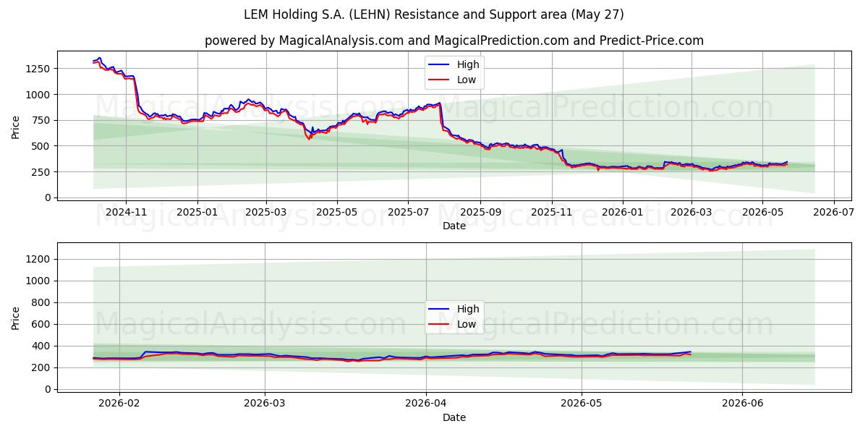The image size is (868, 434).
Task: Click the '2026-01' date label on top axis
Action: pos(622,213)
